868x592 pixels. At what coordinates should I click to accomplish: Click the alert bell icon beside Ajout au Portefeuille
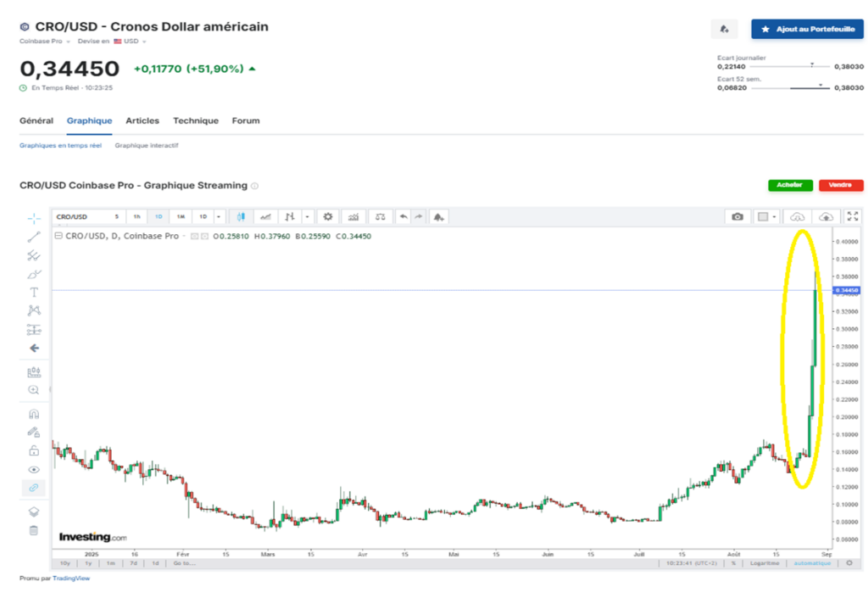725,29
